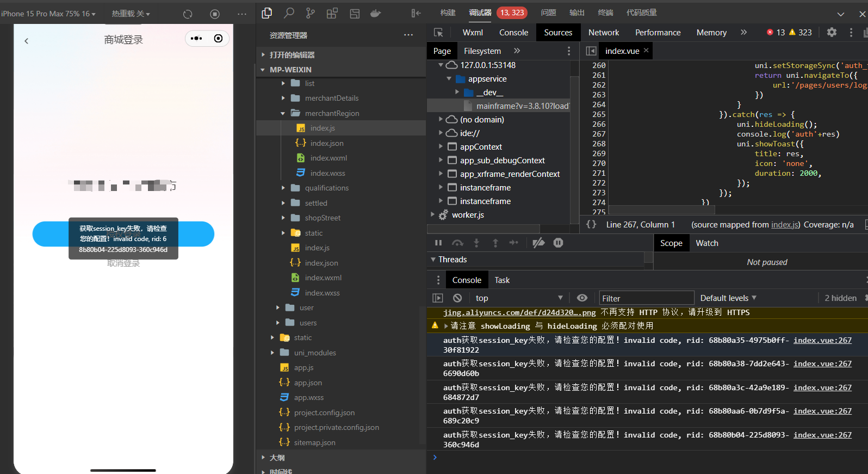The width and height of the screenshot is (868, 474).
Task: Click pretty print braces icon
Action: click(x=591, y=224)
